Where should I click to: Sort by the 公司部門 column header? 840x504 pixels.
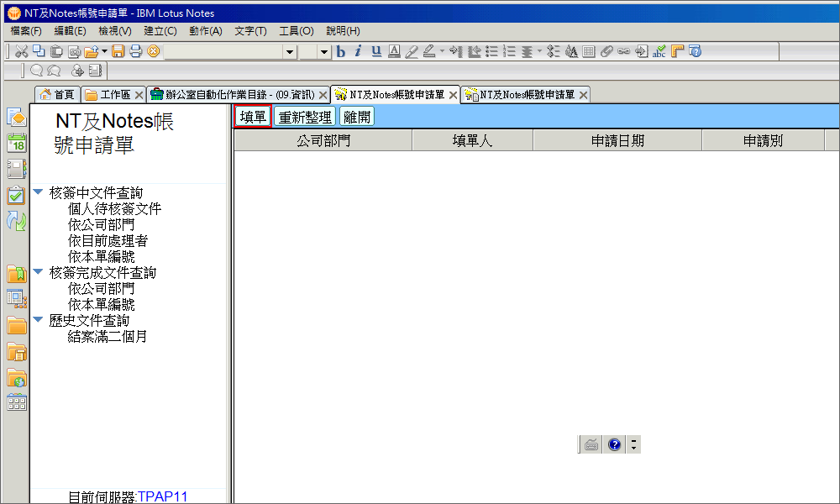pyautogui.click(x=323, y=140)
